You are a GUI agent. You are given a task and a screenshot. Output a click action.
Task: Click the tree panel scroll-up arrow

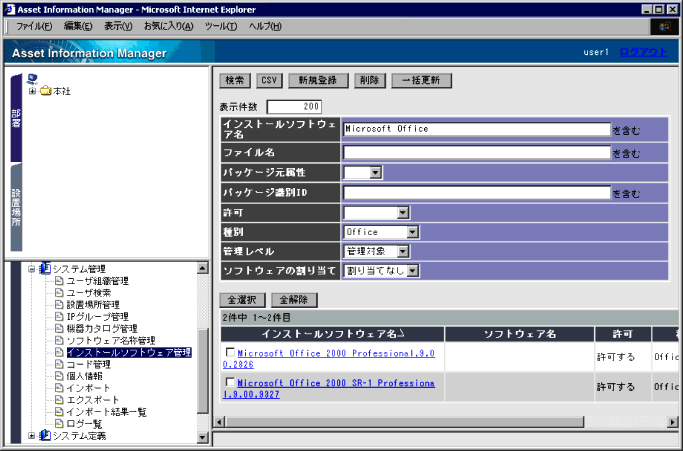203,268
